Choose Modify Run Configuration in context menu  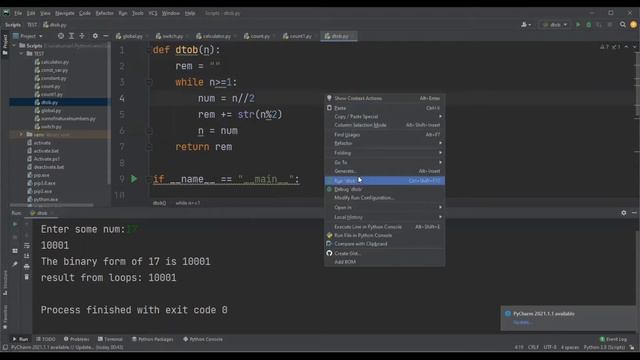coord(384,198)
